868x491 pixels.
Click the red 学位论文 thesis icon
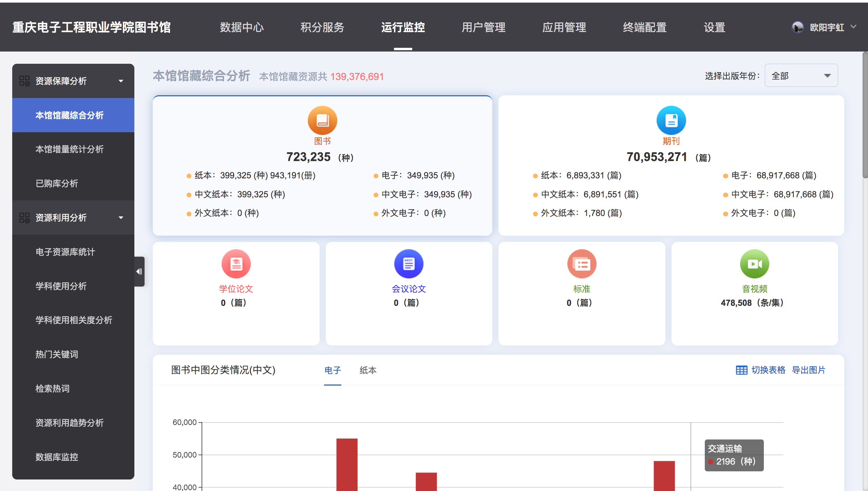point(236,264)
